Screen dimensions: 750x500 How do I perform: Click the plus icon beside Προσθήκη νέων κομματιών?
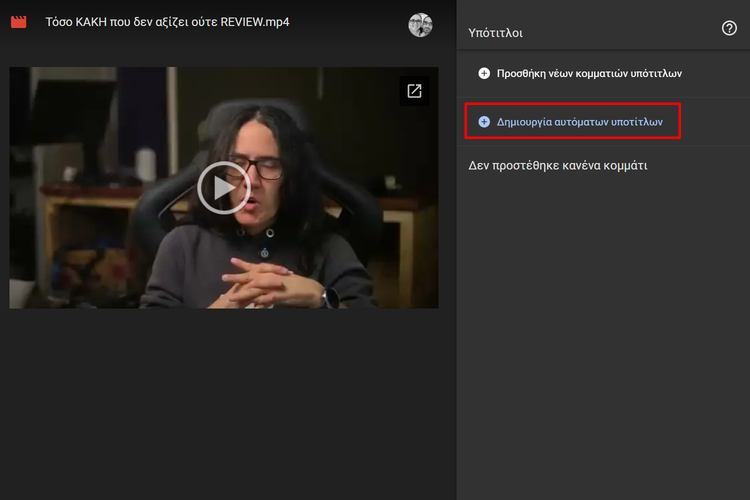tap(484, 73)
